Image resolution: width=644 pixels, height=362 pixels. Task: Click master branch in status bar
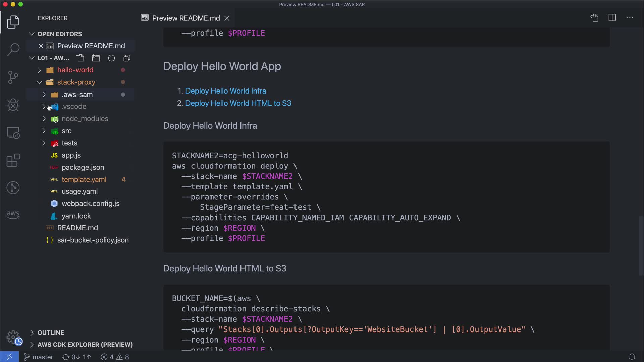pyautogui.click(x=39, y=357)
